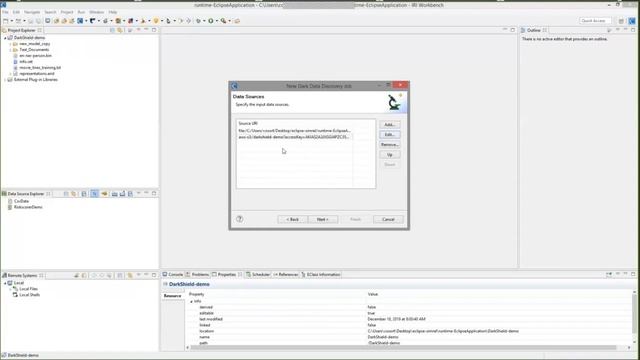This screenshot has width=640, height=360.
Task: Switch to the Problems tab
Action: pyautogui.click(x=197, y=275)
